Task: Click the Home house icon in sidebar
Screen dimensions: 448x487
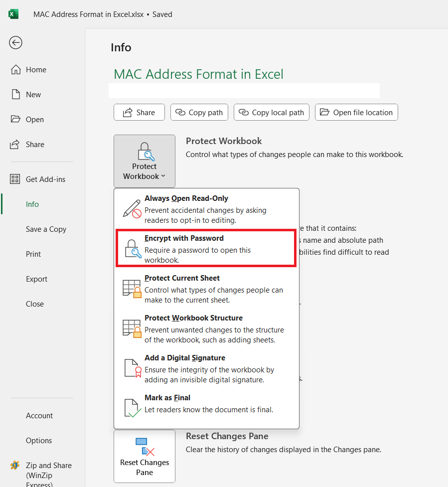Action: [16, 70]
